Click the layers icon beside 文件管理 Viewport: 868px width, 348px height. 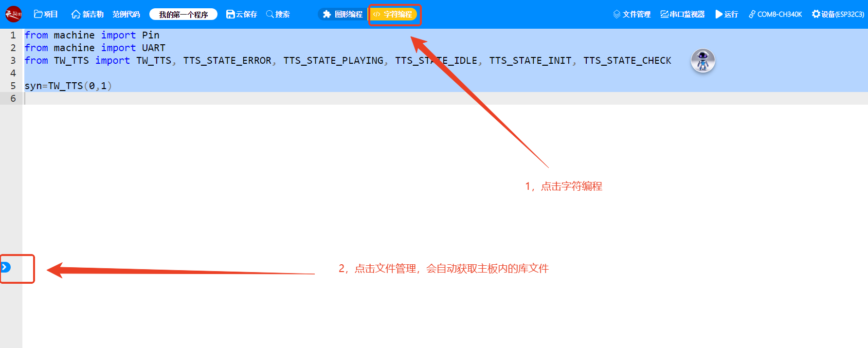coord(617,14)
